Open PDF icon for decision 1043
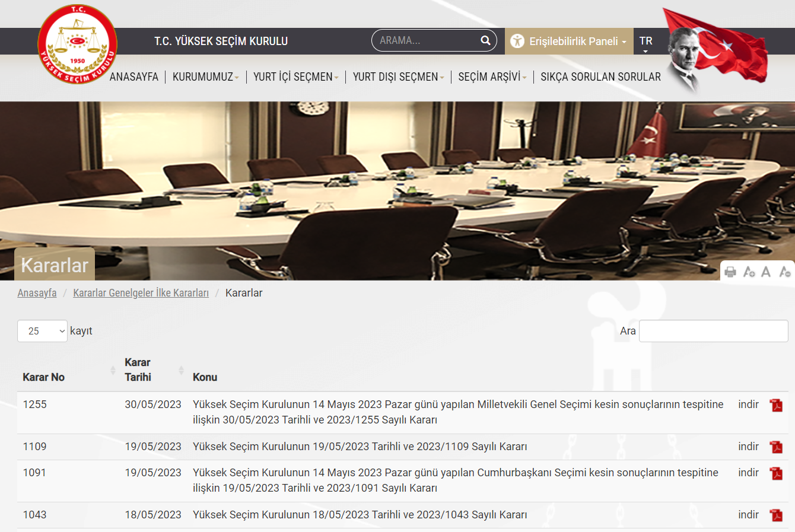Viewport: 795px width, 532px height. pyautogui.click(x=776, y=515)
